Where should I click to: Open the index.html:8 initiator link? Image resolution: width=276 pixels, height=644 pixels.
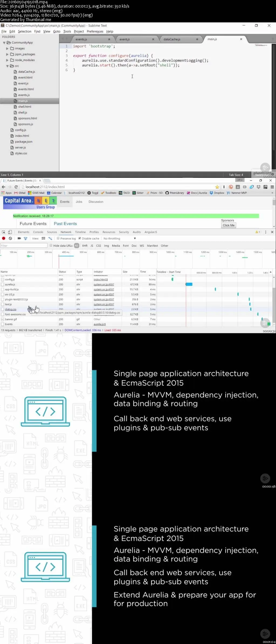coord(101,280)
